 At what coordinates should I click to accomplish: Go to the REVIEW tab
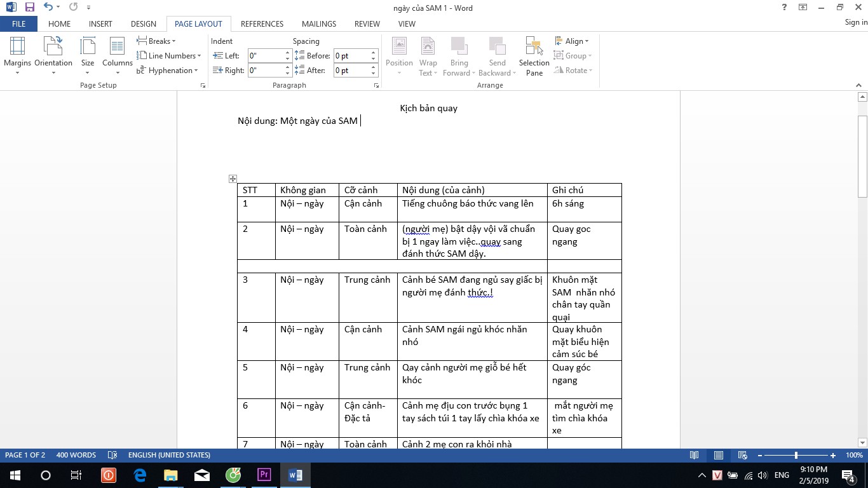(367, 24)
